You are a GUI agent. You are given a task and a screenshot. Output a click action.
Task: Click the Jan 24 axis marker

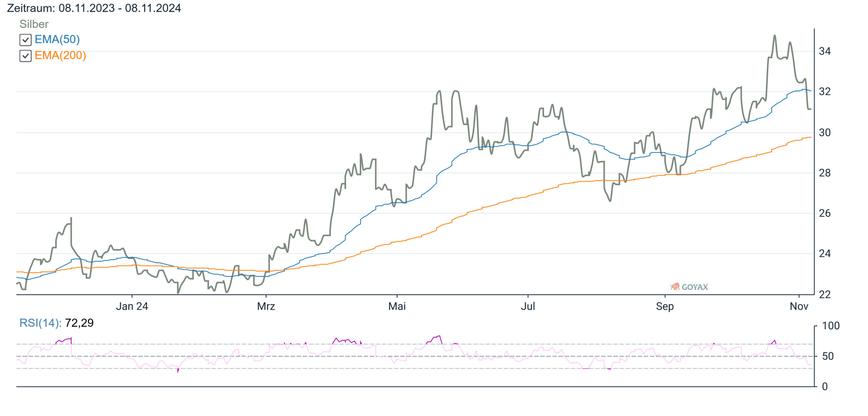click(x=132, y=306)
